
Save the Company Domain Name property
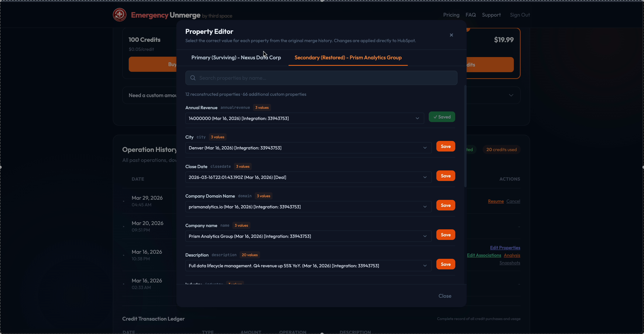(x=446, y=205)
